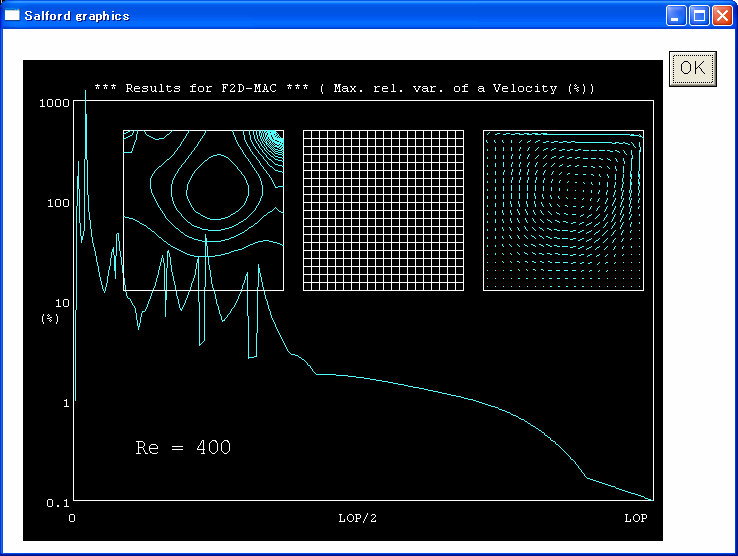
Task: Click the '1000' y-axis label
Action: coord(54,103)
